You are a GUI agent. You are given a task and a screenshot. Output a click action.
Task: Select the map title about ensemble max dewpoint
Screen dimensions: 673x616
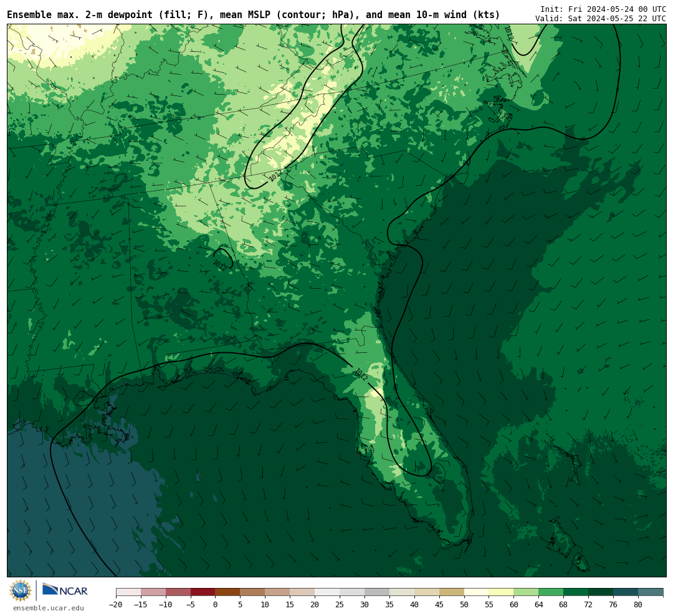253,15
